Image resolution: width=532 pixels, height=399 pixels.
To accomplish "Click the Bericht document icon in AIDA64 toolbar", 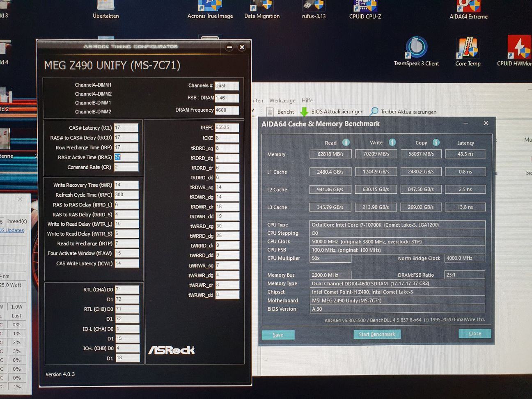I will click(x=270, y=111).
